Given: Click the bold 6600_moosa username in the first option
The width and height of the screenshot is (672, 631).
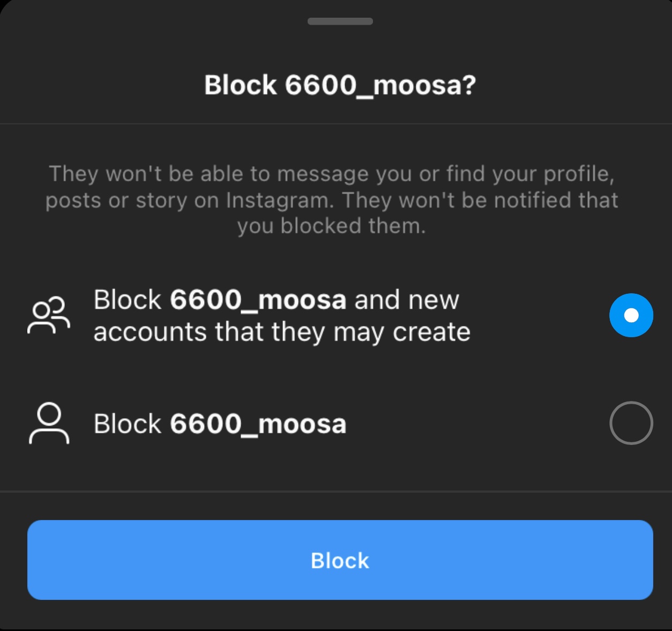Looking at the screenshot, I should tap(258, 300).
